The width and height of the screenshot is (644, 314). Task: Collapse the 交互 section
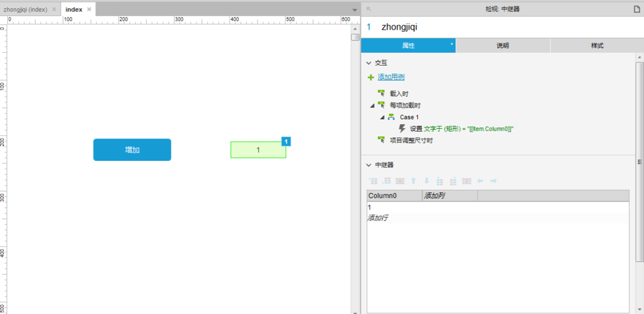point(368,63)
